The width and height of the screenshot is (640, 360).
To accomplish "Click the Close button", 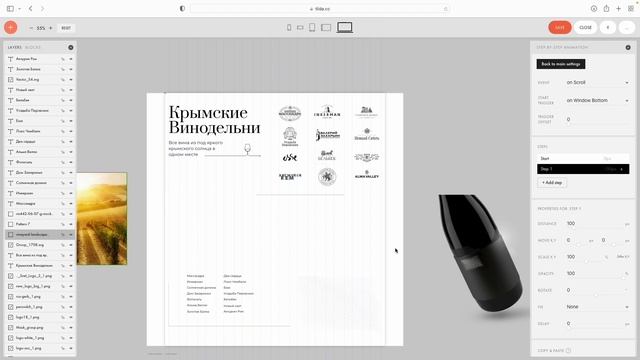I will click(x=585, y=27).
